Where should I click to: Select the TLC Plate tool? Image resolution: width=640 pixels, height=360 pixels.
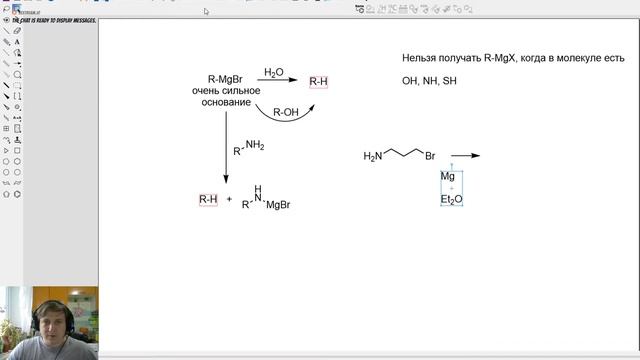coord(17,129)
